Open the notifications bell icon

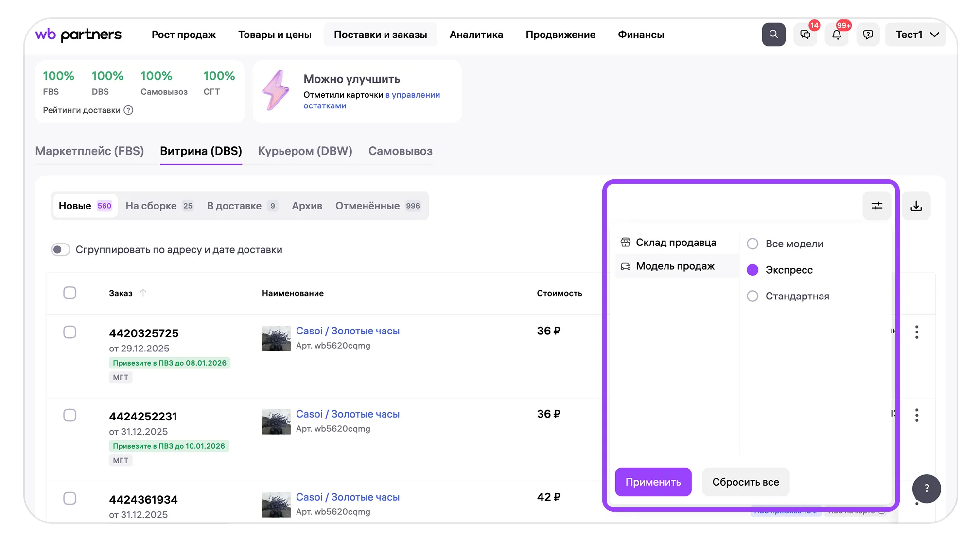pyautogui.click(x=836, y=35)
